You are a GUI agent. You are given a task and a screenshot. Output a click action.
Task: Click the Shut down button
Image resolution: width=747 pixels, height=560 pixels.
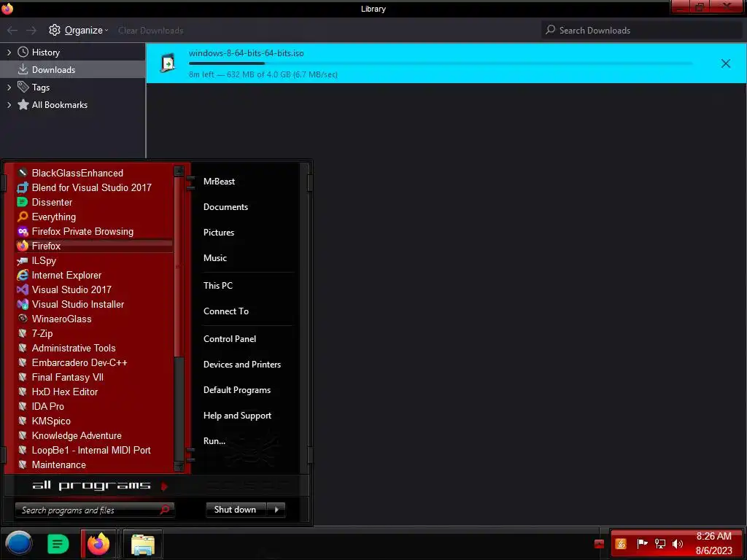point(237,510)
